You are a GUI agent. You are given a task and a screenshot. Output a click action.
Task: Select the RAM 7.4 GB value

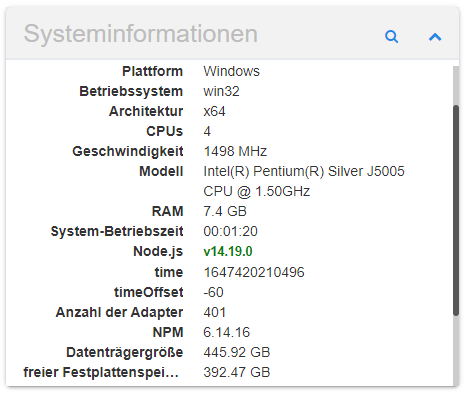[225, 211]
